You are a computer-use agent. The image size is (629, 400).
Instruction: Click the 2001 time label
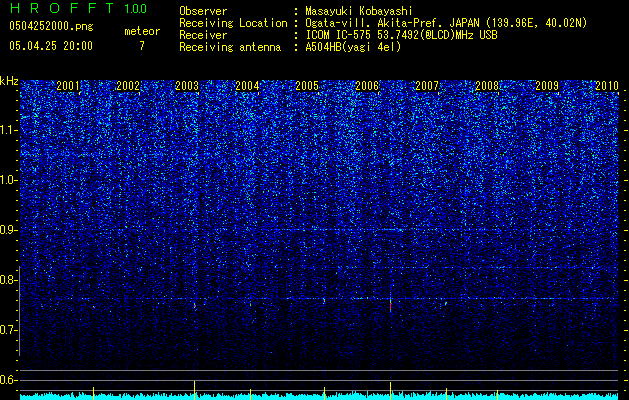tap(68, 85)
